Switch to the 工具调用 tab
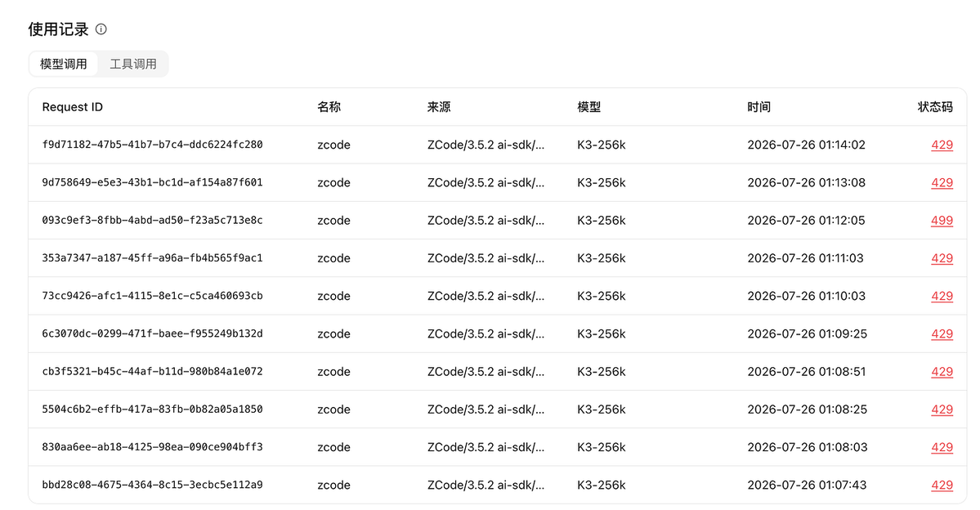This screenshot has height=510, width=980. point(133,64)
